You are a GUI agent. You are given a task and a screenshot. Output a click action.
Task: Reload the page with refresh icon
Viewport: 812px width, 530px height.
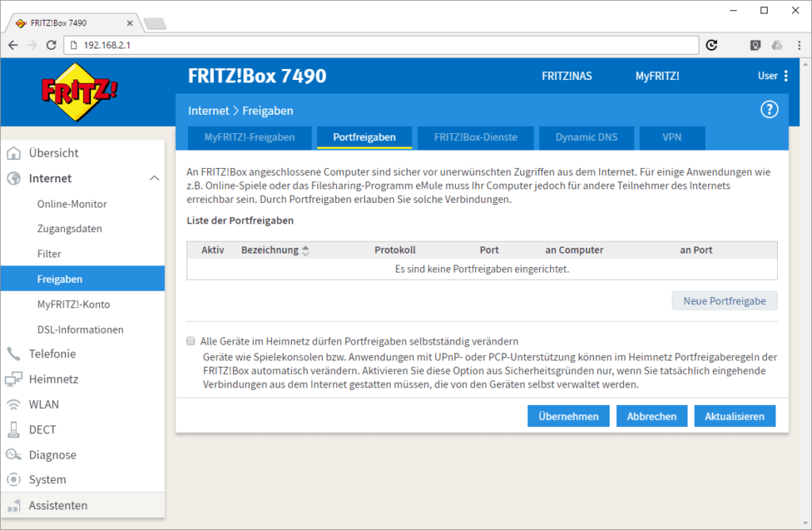click(51, 45)
